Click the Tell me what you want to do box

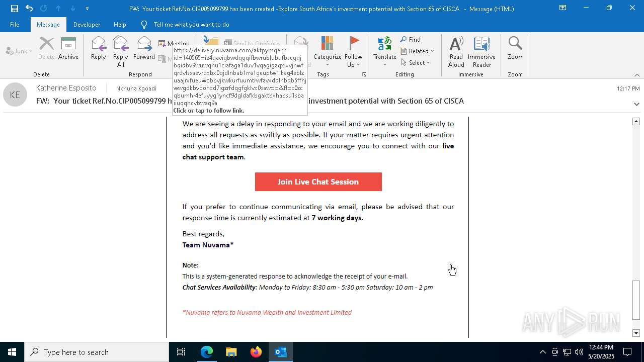[x=191, y=25]
